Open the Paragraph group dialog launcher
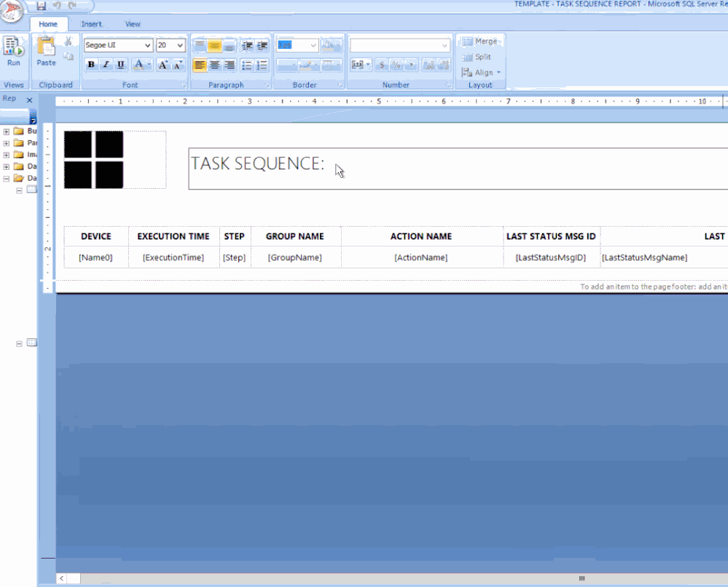Image resolution: width=728 pixels, height=587 pixels. point(267,85)
